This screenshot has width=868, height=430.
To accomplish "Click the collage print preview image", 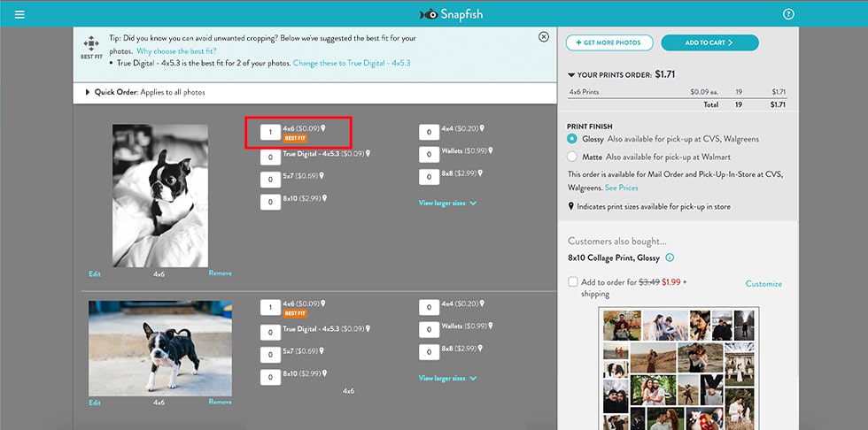I will (678, 369).
